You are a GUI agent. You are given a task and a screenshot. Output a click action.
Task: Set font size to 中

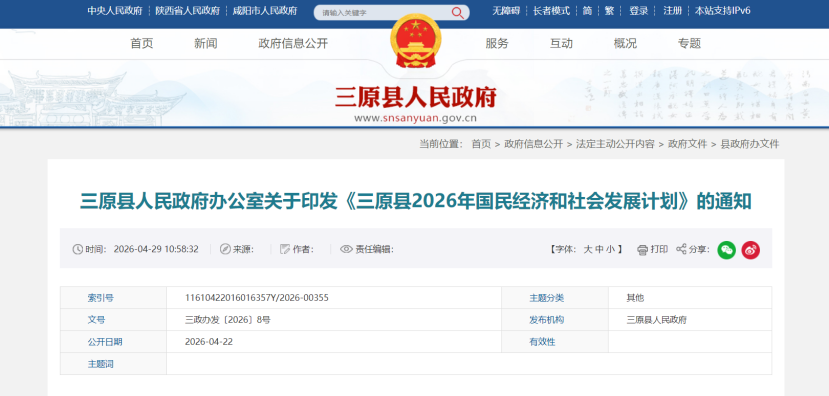[599, 250]
